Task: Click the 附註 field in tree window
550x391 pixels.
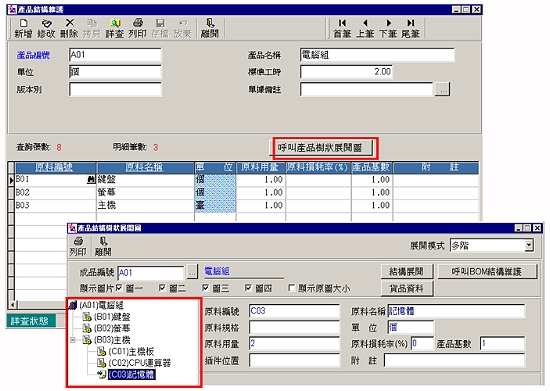Action: 454,360
